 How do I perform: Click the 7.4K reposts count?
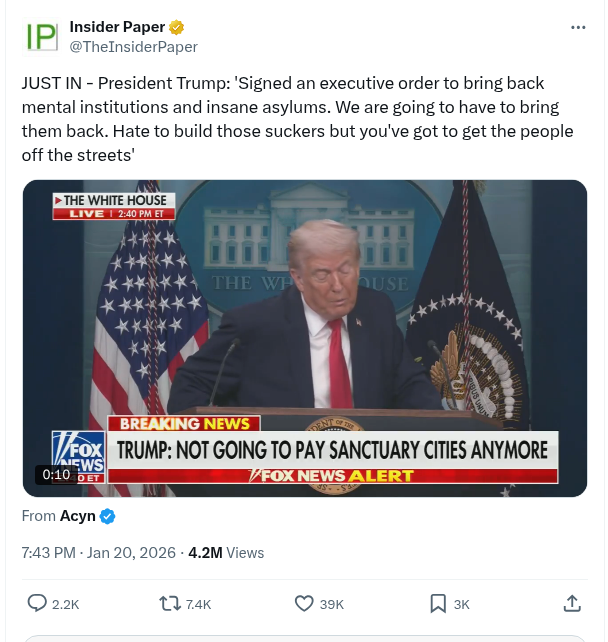[199, 604]
